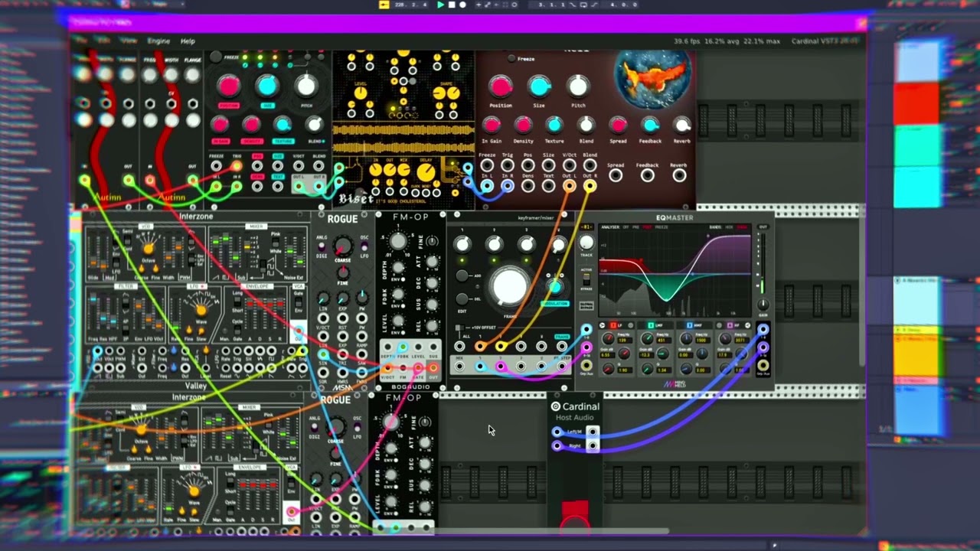
Task: Click cyan Size knob on dark Clouds module
Action: (266, 86)
